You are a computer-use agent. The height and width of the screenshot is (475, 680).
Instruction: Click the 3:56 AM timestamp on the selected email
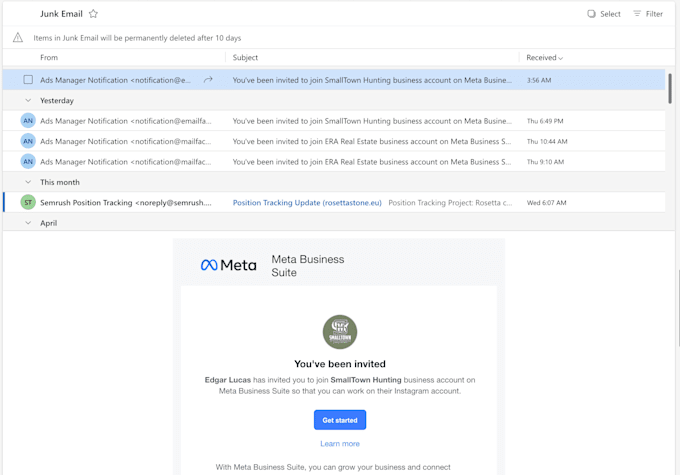[x=539, y=80]
